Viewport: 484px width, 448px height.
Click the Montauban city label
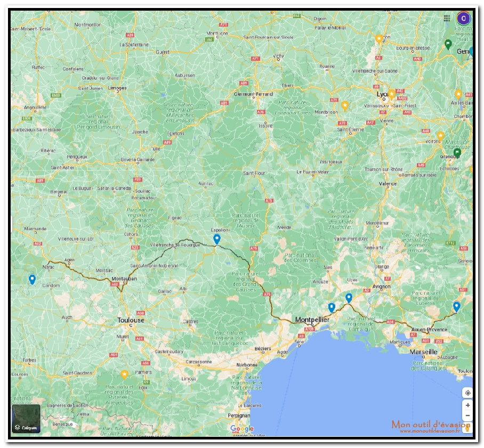point(124,279)
